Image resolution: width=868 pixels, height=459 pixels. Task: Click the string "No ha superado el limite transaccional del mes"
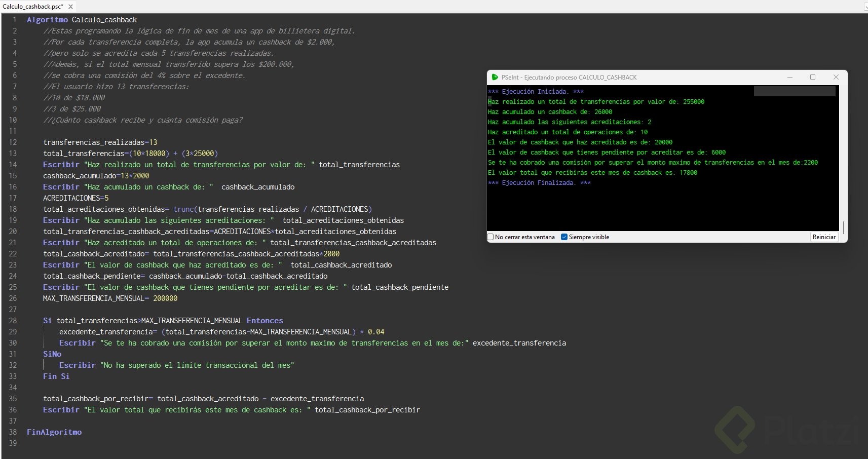[x=197, y=365]
